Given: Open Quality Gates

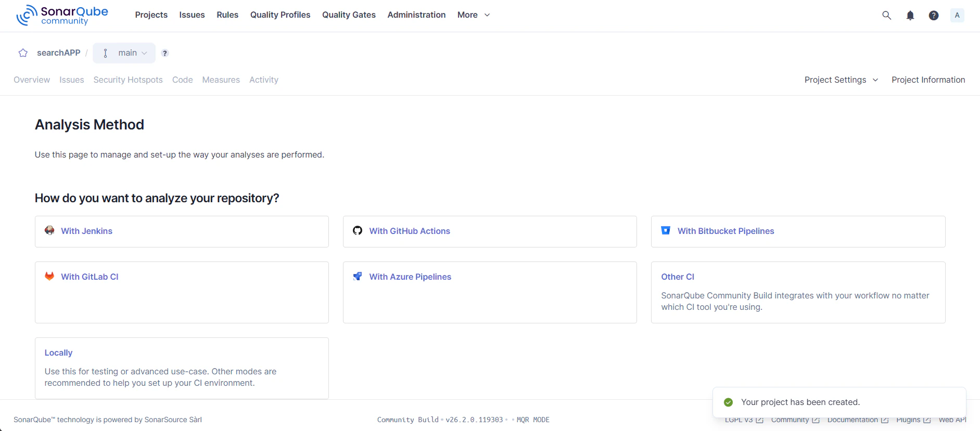Looking at the screenshot, I should coord(349,15).
